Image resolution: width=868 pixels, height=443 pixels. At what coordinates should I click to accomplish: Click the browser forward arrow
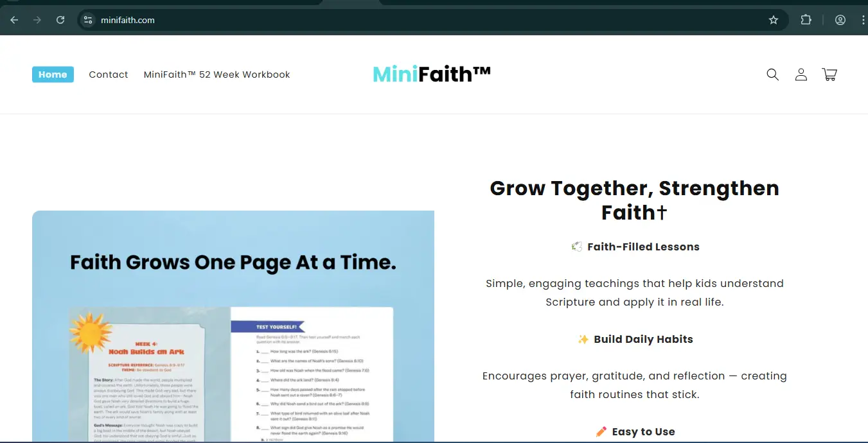(x=37, y=20)
